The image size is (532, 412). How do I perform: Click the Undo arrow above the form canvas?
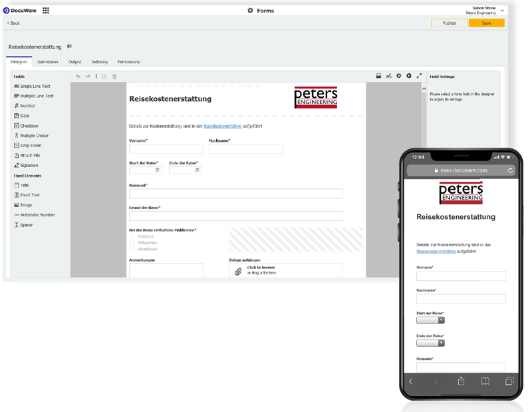[78, 76]
